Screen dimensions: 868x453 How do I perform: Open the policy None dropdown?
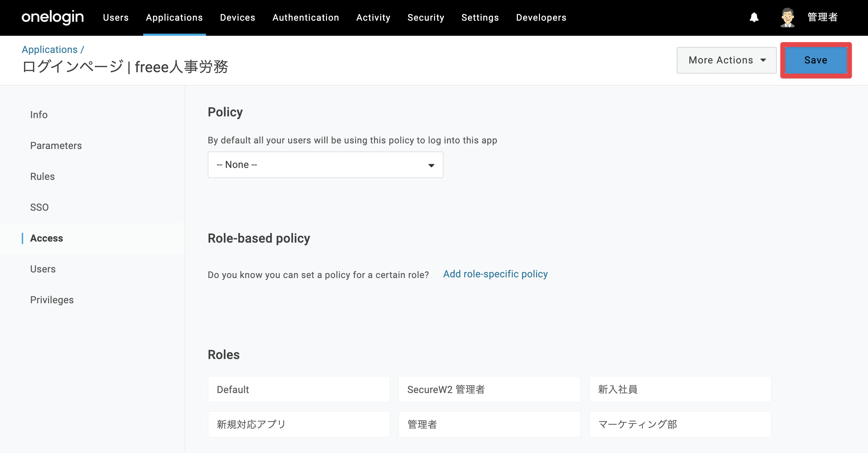pyautogui.click(x=325, y=165)
